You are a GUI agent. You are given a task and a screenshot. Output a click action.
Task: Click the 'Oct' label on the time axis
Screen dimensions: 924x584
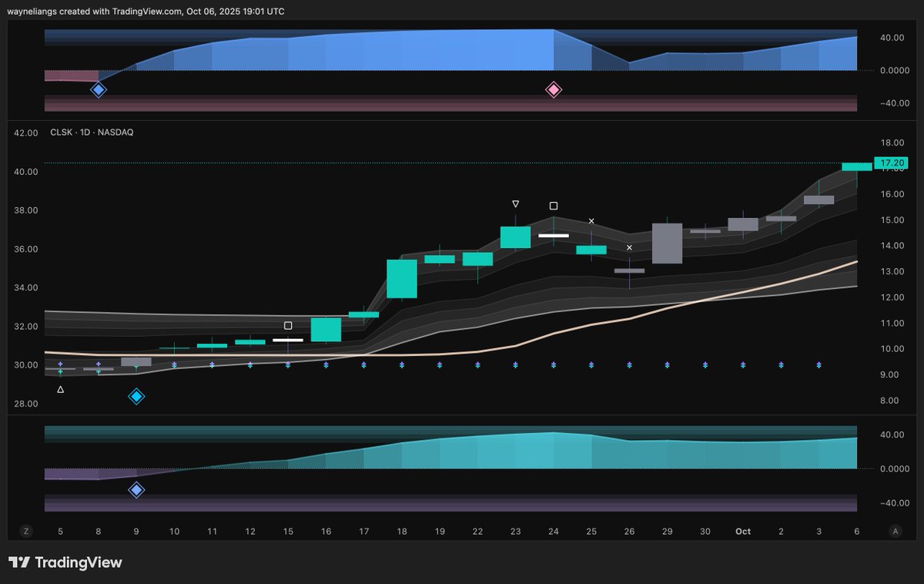pos(743,532)
